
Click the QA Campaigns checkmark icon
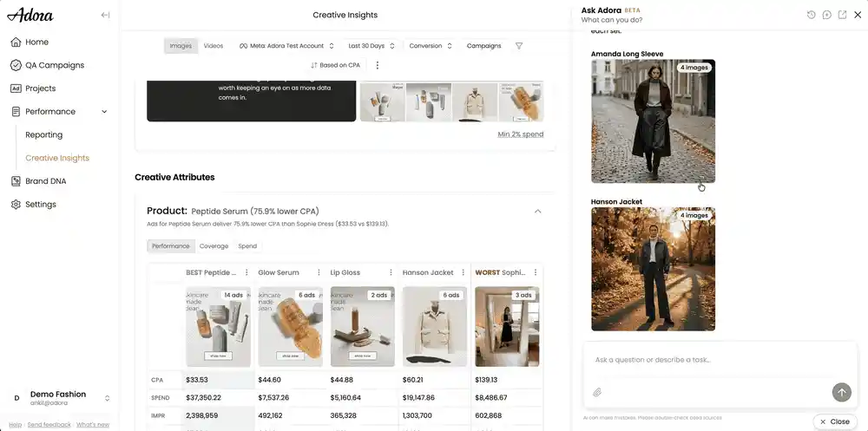[16, 65]
